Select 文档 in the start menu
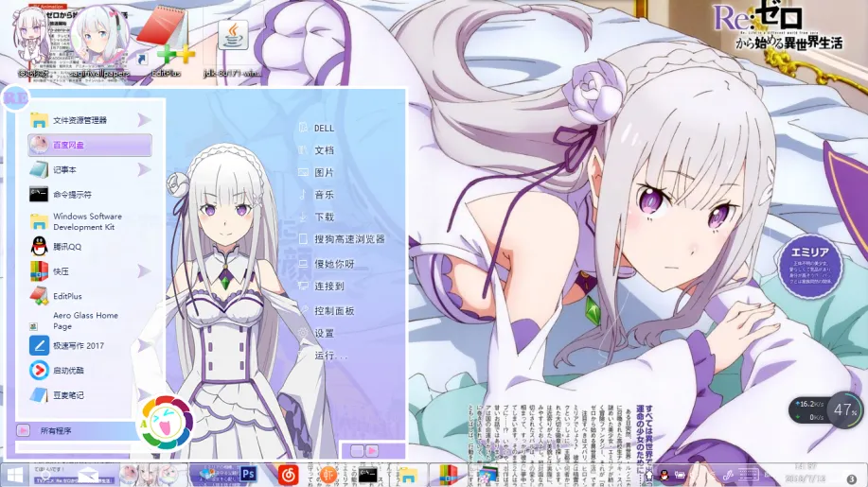Viewport: 868px width, 487px height. coord(324,150)
